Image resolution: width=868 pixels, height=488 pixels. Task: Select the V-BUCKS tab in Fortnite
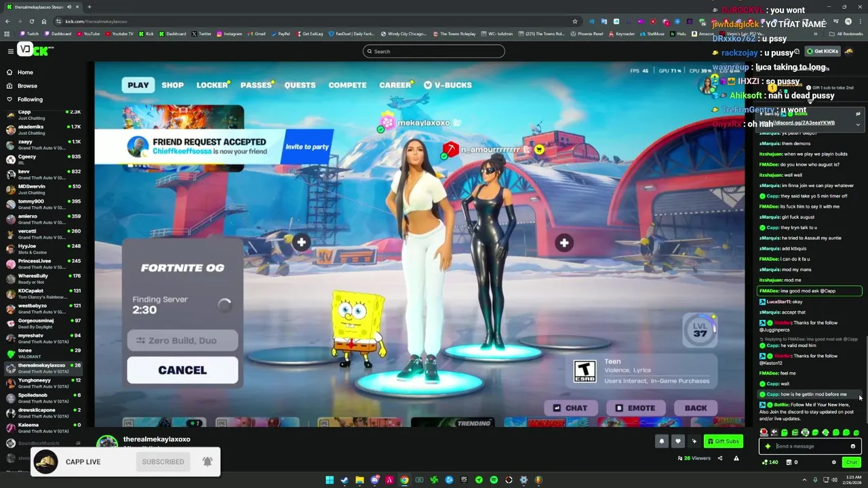pyautogui.click(x=448, y=85)
